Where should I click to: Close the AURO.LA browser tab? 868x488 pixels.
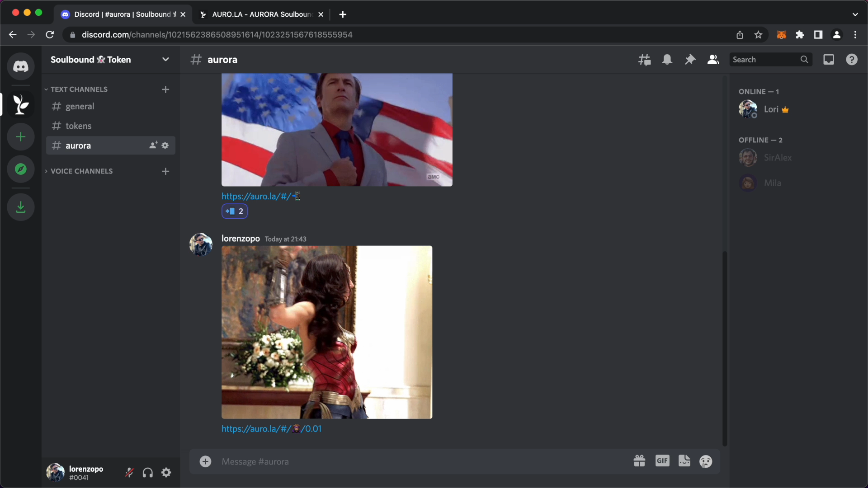(x=321, y=14)
